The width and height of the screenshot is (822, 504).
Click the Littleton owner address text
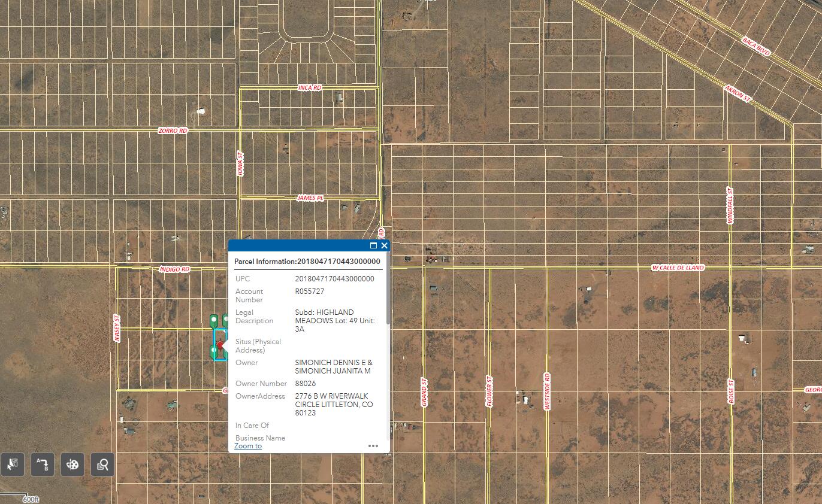[x=334, y=405]
